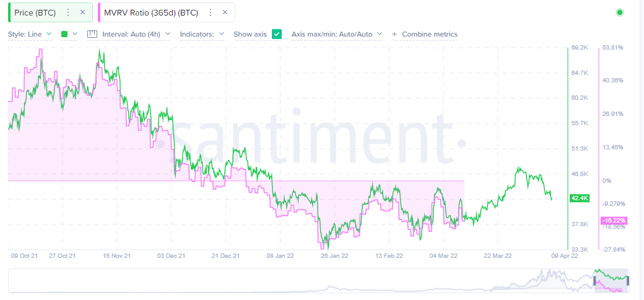Click the interval candle icon

92,34
